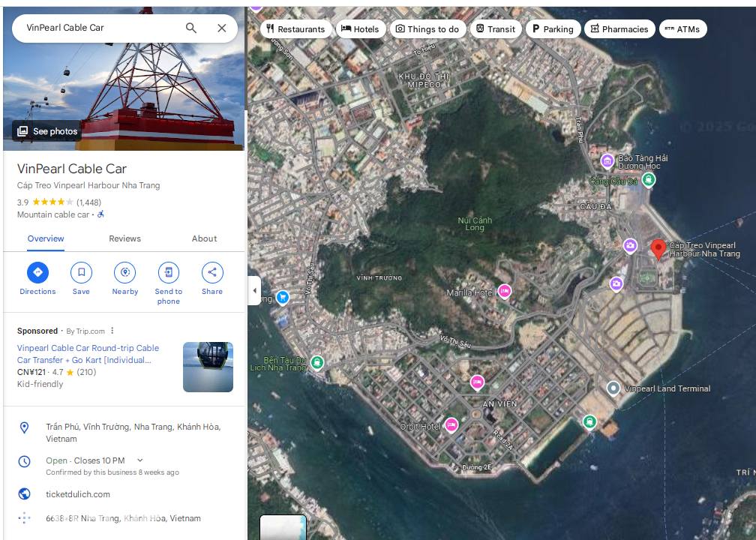Screen dimensions: 756x540
Task: Open sponsored ad options menu
Action: 112,331
